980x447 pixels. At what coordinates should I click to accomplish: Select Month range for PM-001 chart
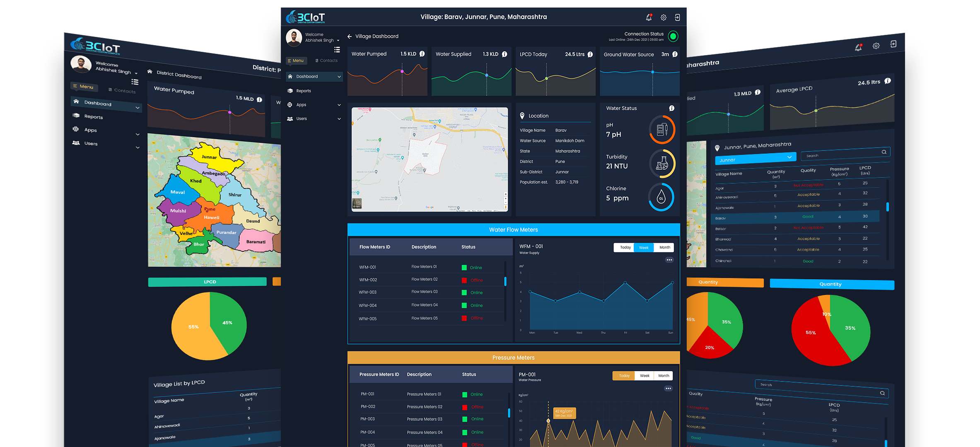tap(664, 376)
